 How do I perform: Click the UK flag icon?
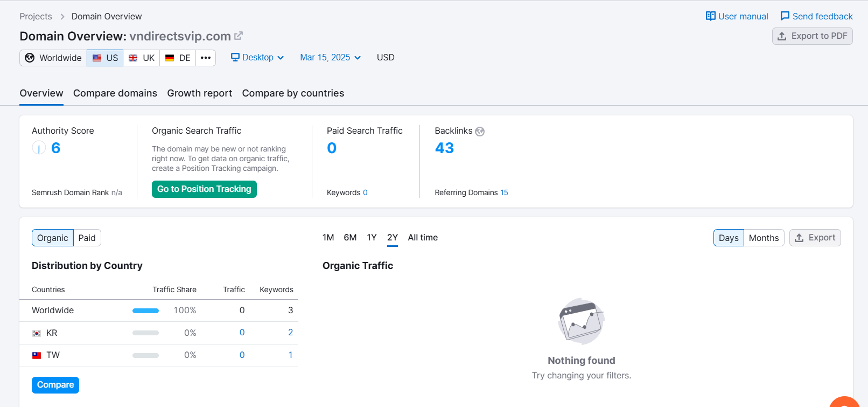133,58
